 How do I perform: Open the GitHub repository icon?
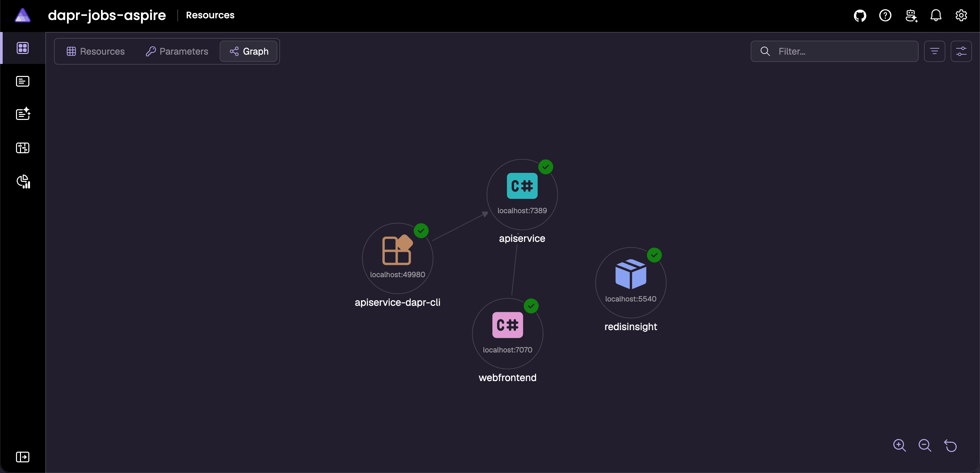pos(860,16)
